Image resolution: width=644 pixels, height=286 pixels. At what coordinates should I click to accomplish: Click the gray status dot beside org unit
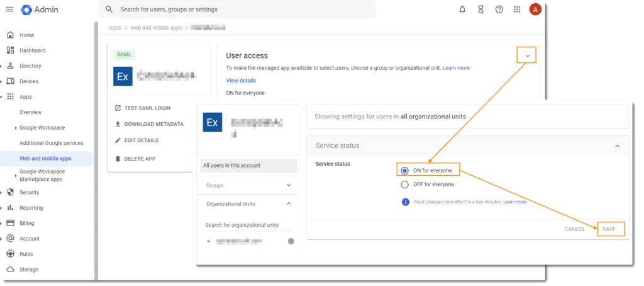pos(291,241)
